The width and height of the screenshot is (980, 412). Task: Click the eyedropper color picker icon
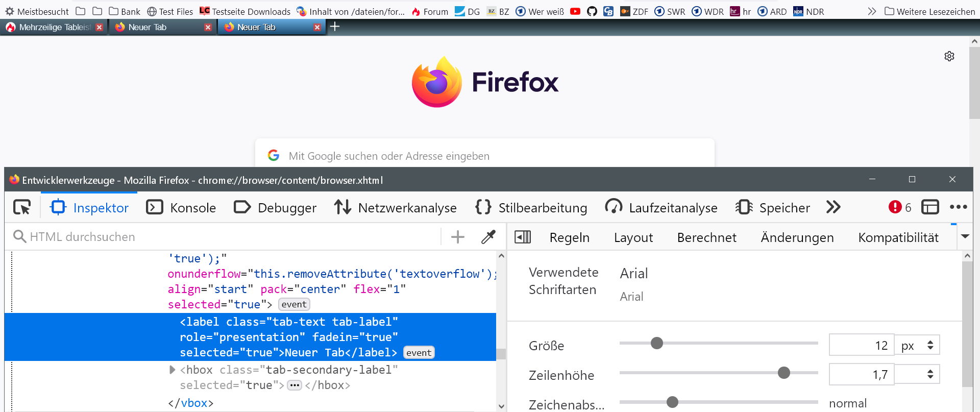click(488, 237)
